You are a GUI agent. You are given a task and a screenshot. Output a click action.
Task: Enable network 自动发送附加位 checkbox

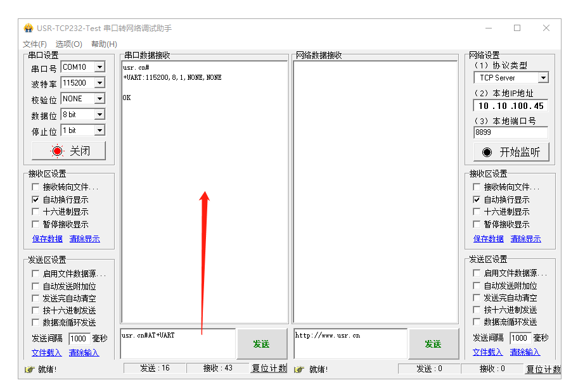tap(477, 286)
